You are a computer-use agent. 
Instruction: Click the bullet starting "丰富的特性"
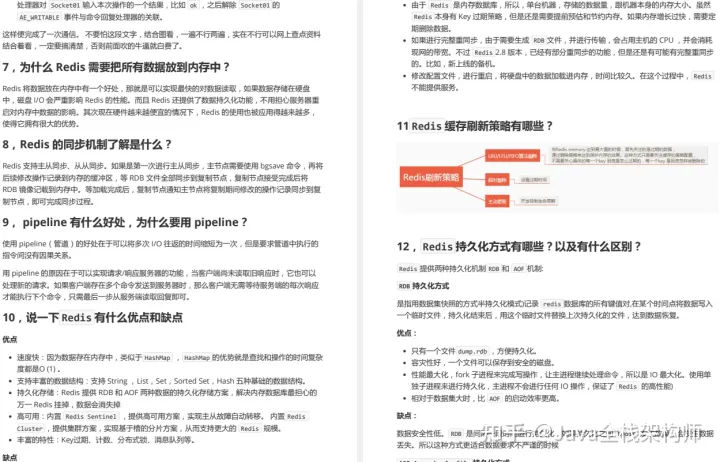[x=106, y=440]
